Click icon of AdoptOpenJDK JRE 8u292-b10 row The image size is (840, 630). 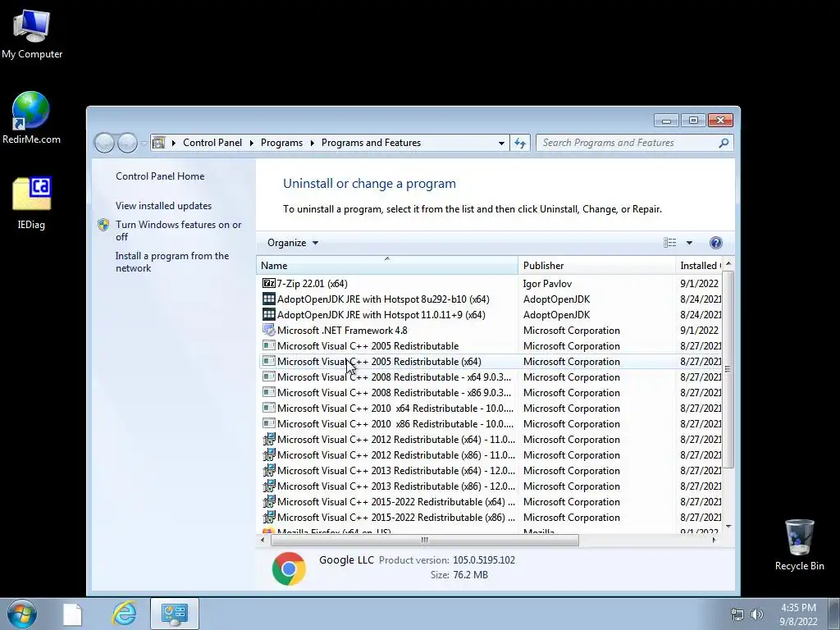pyautogui.click(x=268, y=299)
